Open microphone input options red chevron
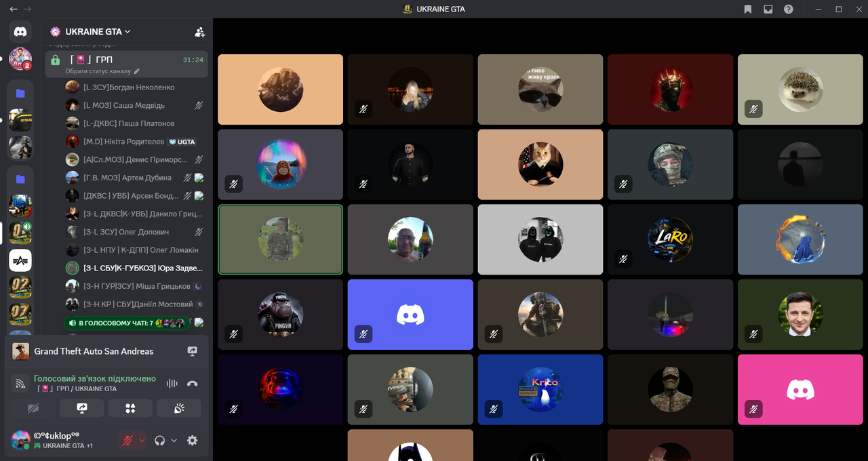Viewport: 868px width, 461px height. (x=142, y=440)
